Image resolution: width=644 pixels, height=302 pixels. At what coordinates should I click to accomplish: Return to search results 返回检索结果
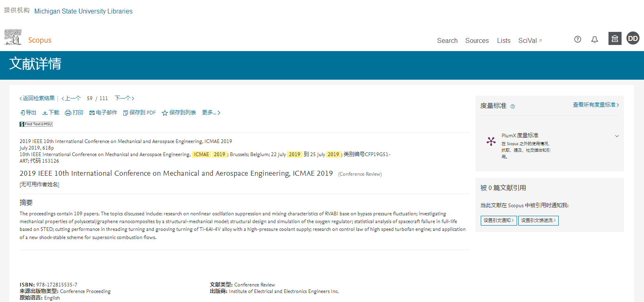click(x=37, y=98)
